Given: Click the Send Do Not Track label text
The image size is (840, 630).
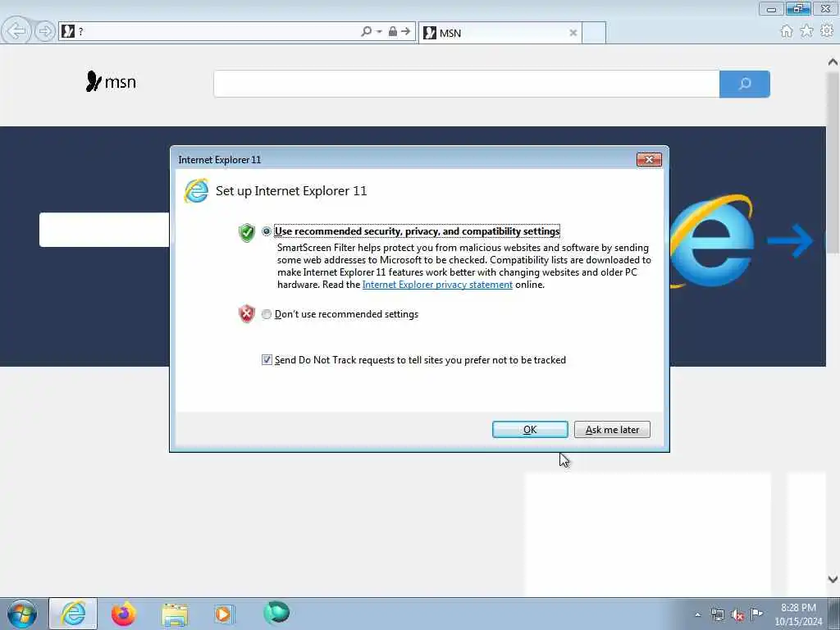Looking at the screenshot, I should (x=420, y=360).
